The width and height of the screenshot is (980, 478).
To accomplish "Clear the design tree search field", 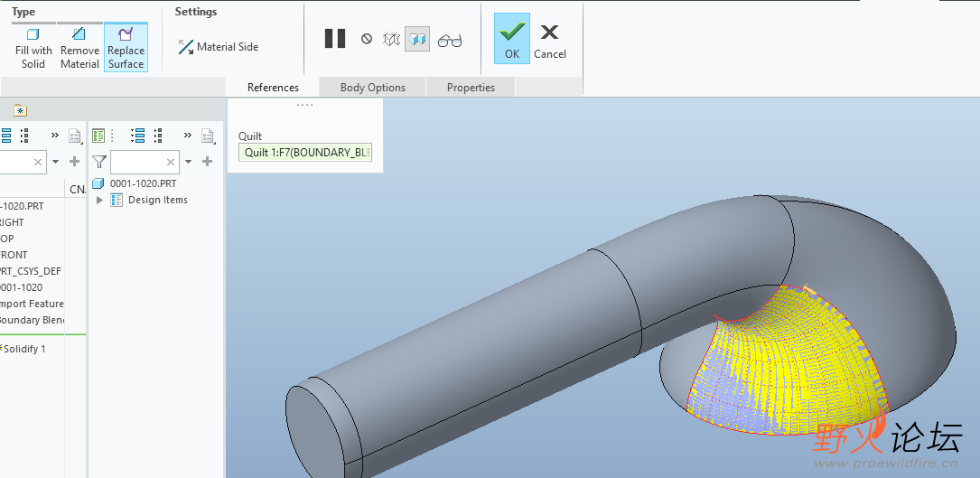I will tap(171, 162).
